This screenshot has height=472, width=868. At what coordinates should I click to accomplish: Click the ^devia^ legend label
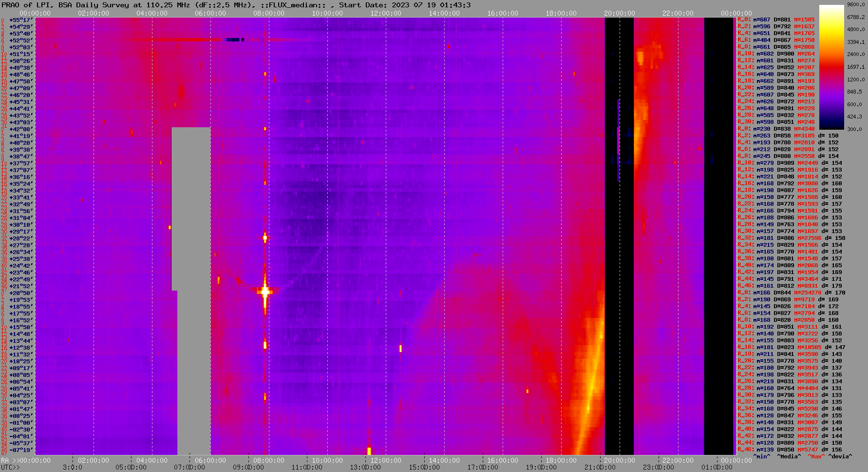pos(840,456)
